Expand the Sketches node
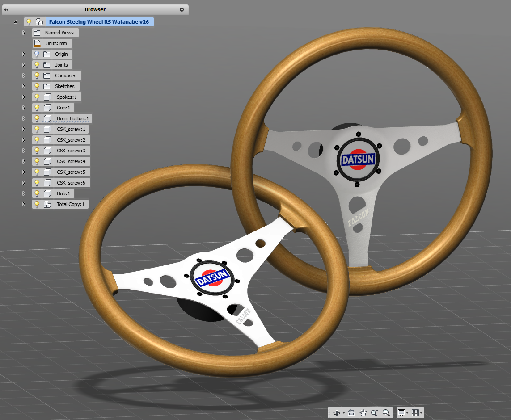Viewport: 511px width, 420px height. [x=24, y=86]
